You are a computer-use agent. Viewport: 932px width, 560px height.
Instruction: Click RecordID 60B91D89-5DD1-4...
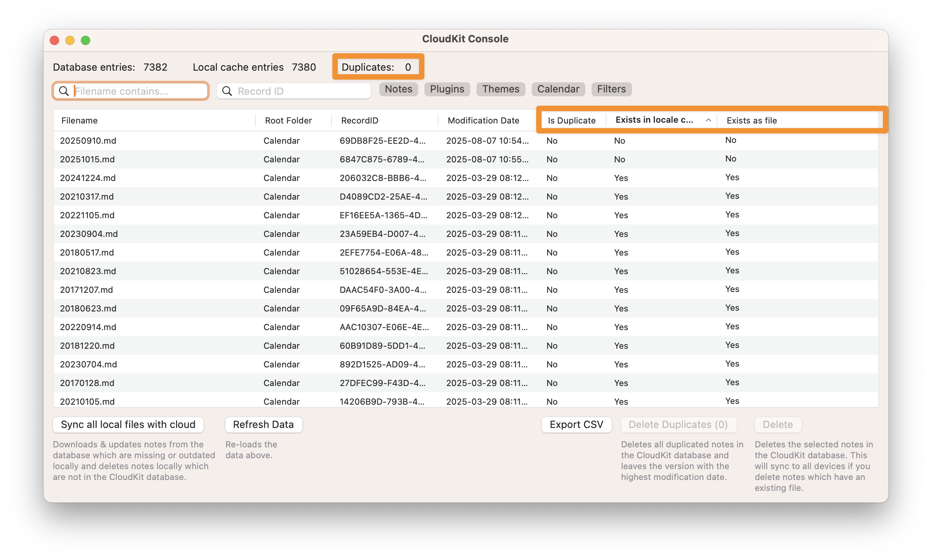(x=382, y=346)
